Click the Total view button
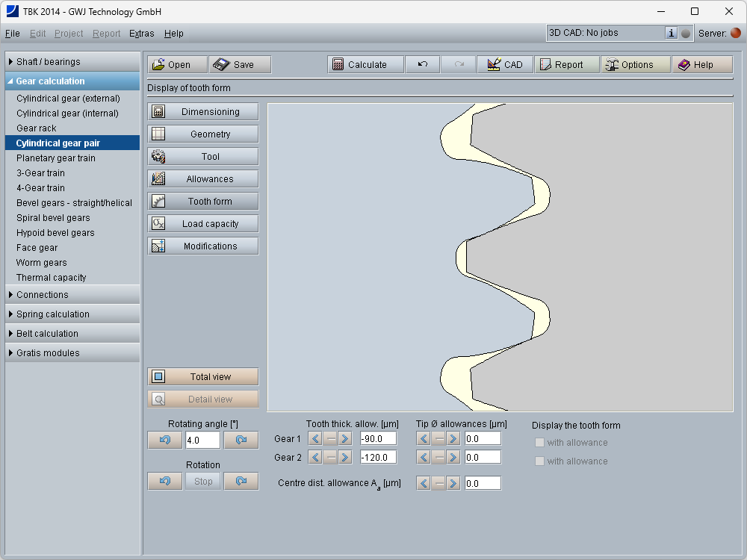Viewport: 747px width, 560px height. [x=203, y=377]
